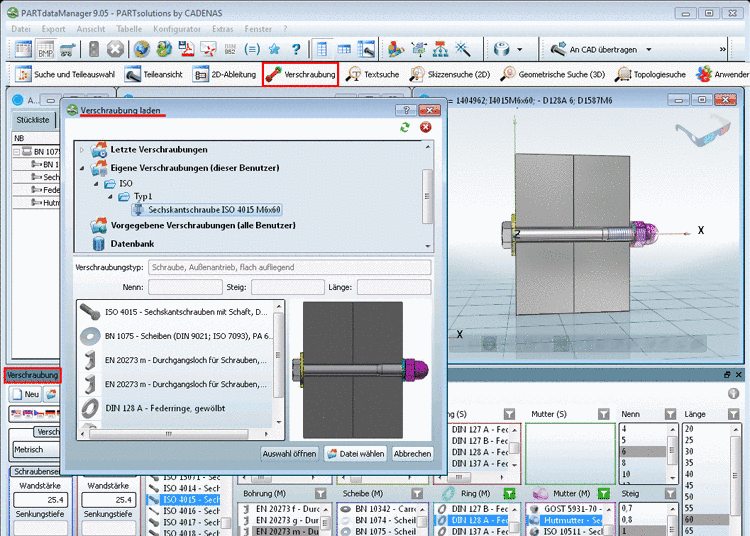Toggle the Ring (M) filter button
This screenshot has width=750, height=536.
[510, 493]
